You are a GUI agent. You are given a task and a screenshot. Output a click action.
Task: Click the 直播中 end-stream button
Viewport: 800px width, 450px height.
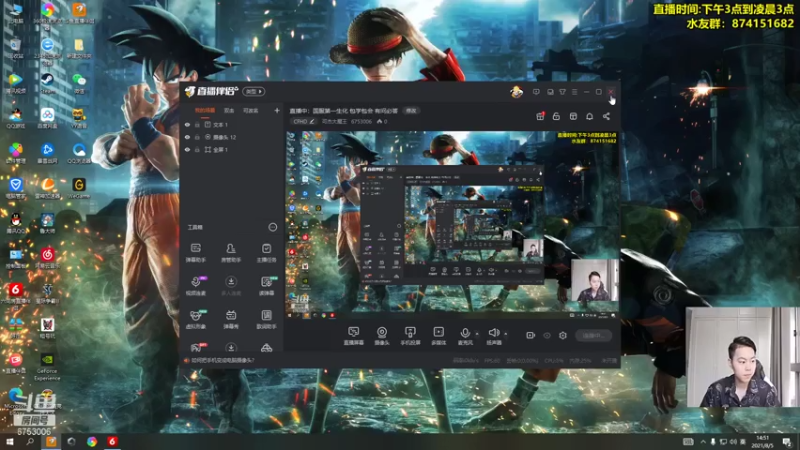coord(593,335)
